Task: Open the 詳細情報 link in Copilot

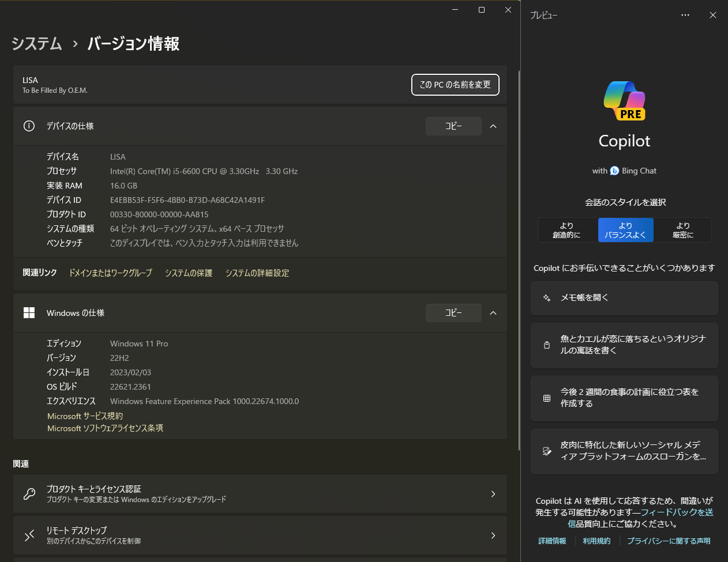Action: pos(552,541)
